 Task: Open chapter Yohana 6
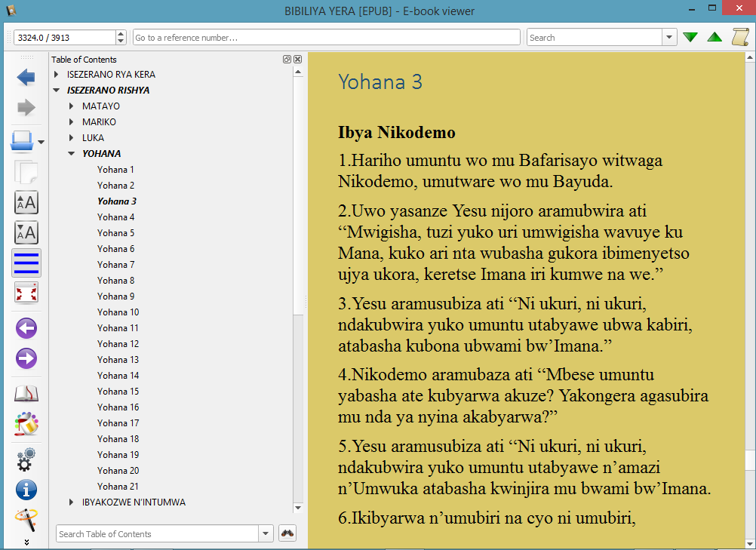[115, 249]
